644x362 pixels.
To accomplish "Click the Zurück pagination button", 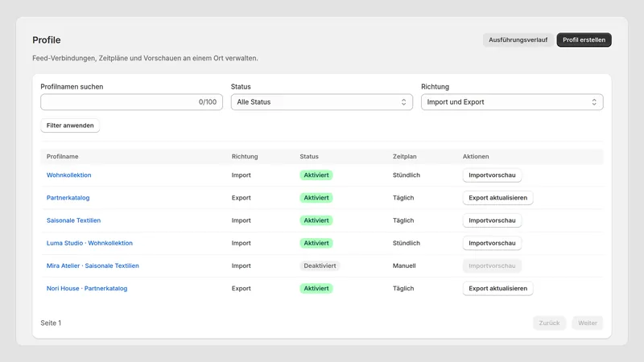I will pyautogui.click(x=549, y=323).
